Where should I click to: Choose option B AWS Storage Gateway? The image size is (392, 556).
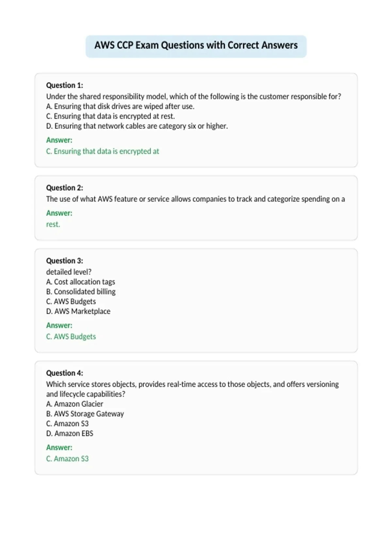pos(85,414)
